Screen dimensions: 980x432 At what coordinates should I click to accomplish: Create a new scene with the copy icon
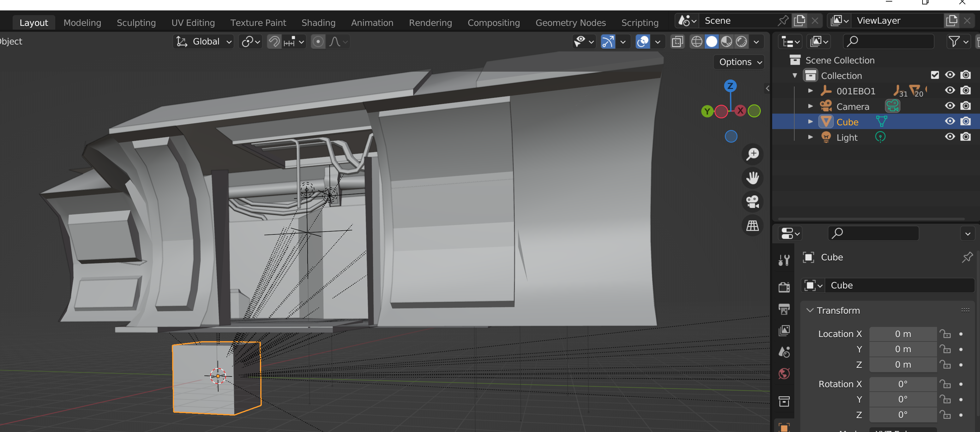click(x=799, y=21)
